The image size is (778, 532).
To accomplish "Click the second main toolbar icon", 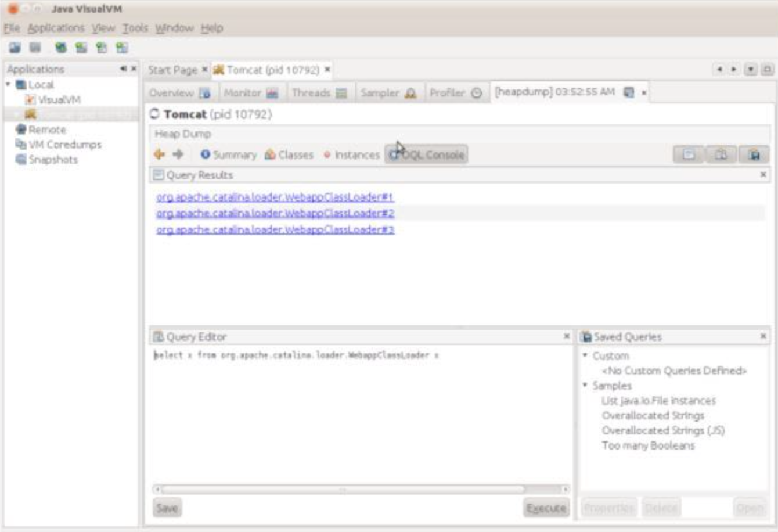I will pos(35,48).
